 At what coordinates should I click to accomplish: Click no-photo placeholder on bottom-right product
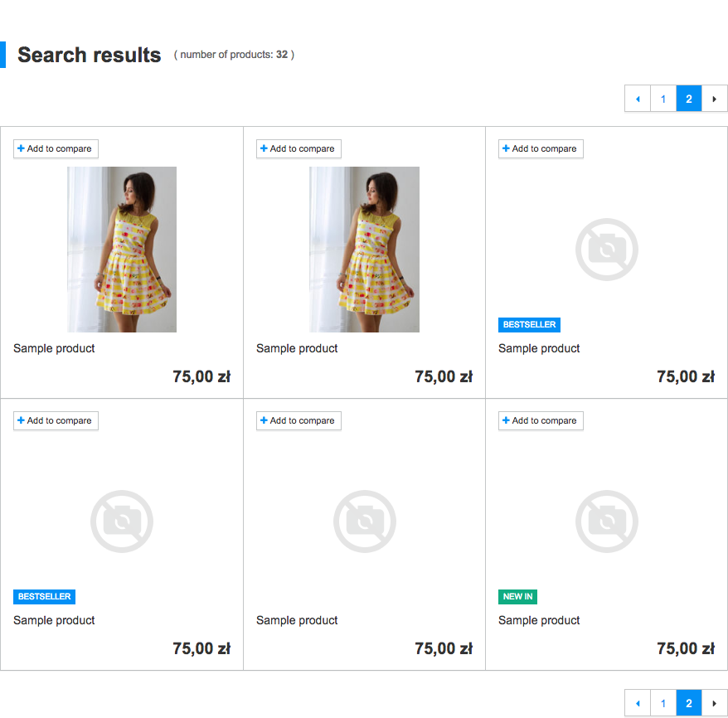click(x=606, y=522)
